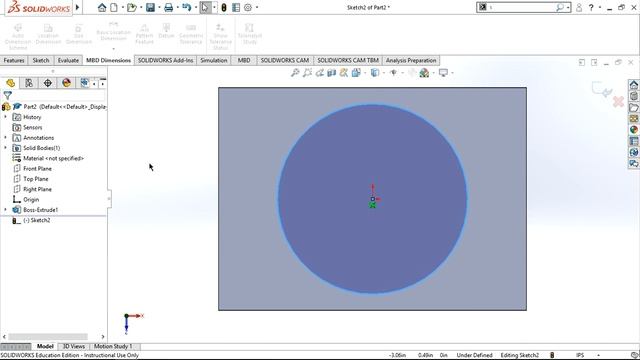This screenshot has height=360, width=640.
Task: Expand the Solid Bodies(1) tree node
Action: 5,148
